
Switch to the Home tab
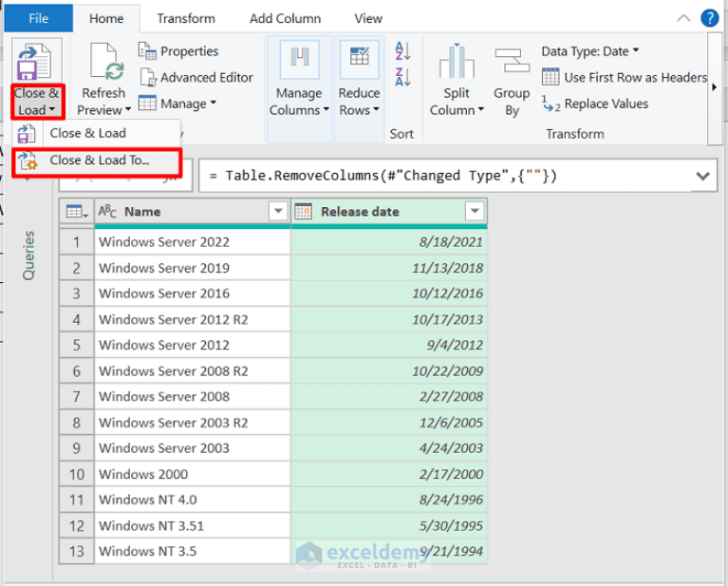click(106, 18)
